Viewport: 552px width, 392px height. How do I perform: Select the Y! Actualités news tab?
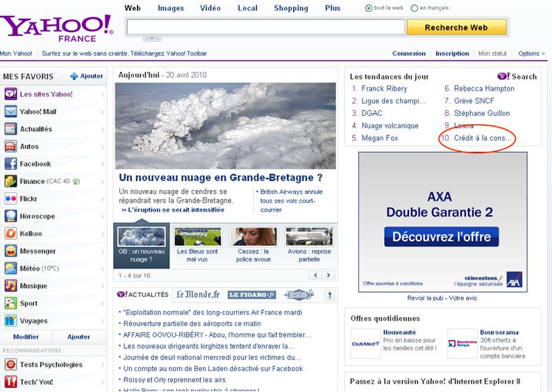142,295
